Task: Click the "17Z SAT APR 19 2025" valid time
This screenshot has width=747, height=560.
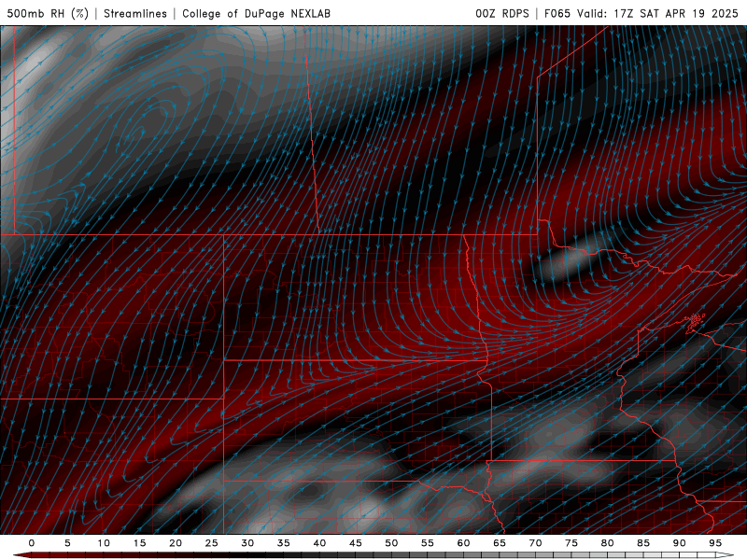Action: 676,13
